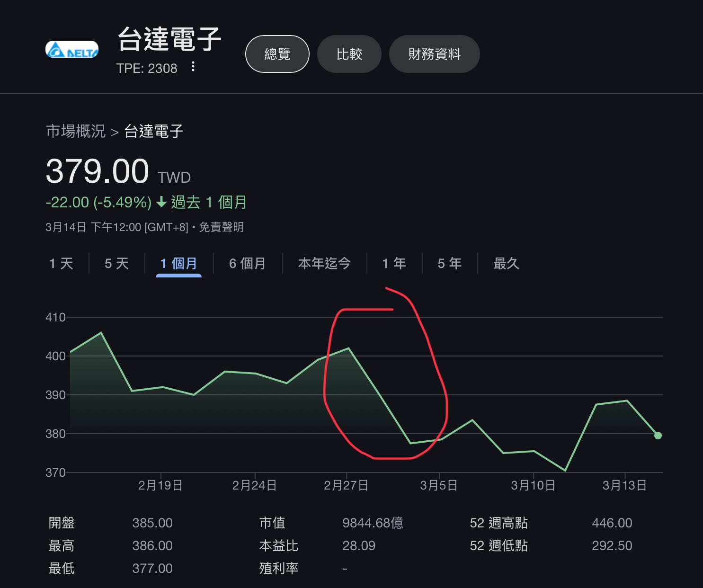This screenshot has width=703, height=588.
Task: Select the 總覽 overview tab
Action: coord(277,54)
